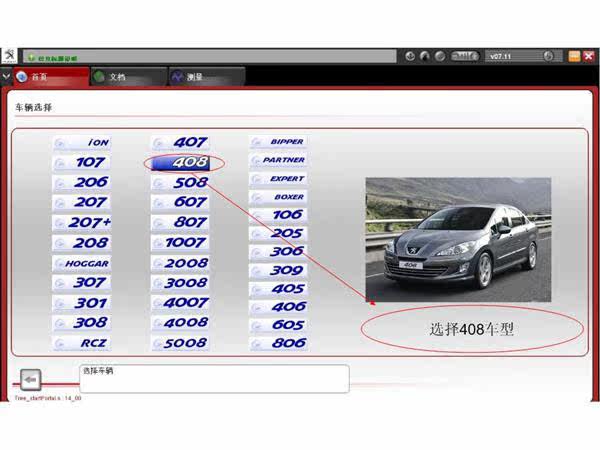Click the back arrow button

[31, 380]
